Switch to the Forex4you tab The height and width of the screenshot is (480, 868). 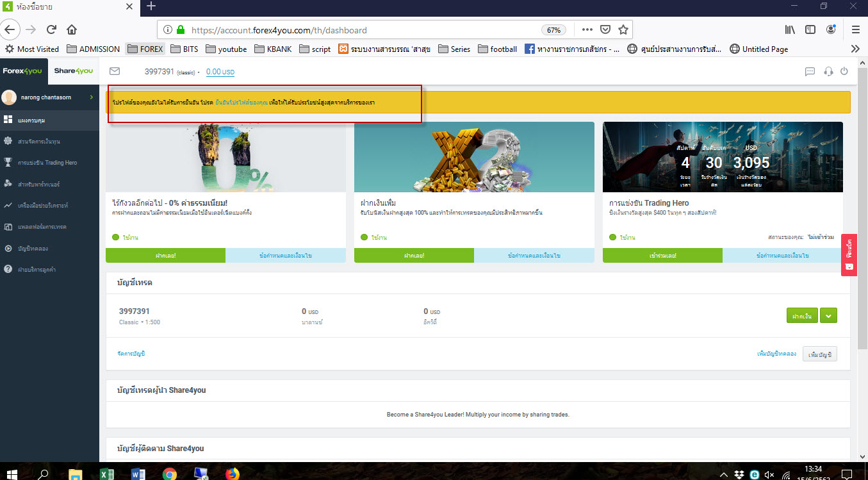[24, 70]
